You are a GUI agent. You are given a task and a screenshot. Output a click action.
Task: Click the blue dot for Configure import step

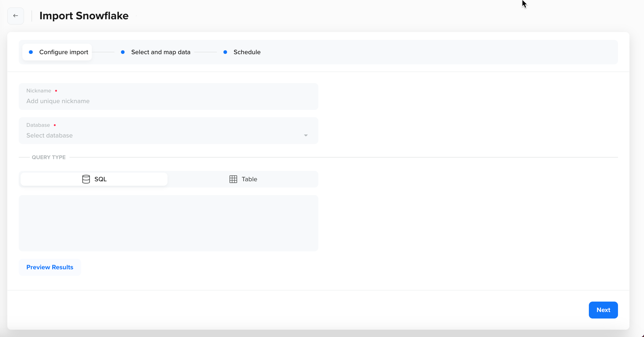[x=31, y=52]
